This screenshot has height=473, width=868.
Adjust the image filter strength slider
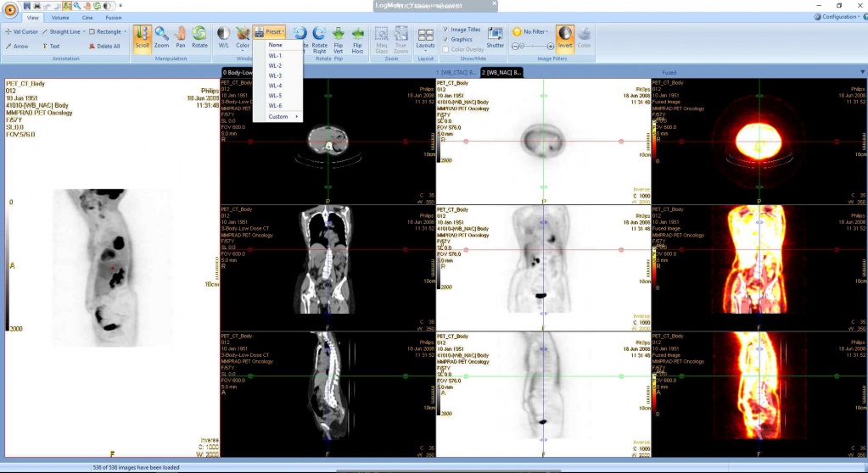(x=532, y=46)
